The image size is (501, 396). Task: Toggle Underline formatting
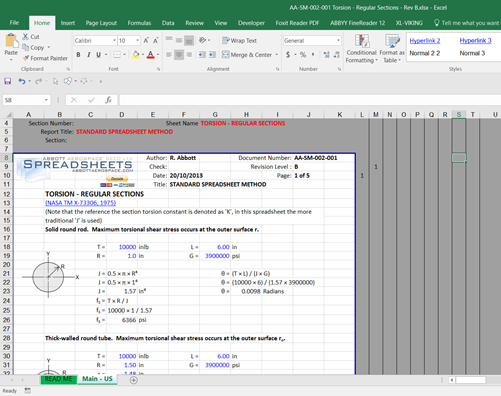click(98, 55)
